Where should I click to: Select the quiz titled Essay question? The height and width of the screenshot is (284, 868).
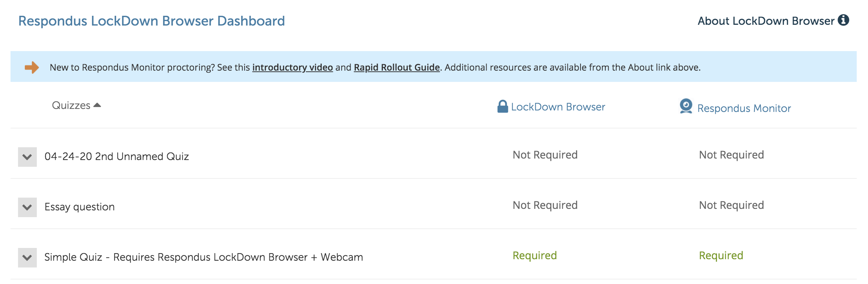click(x=79, y=206)
